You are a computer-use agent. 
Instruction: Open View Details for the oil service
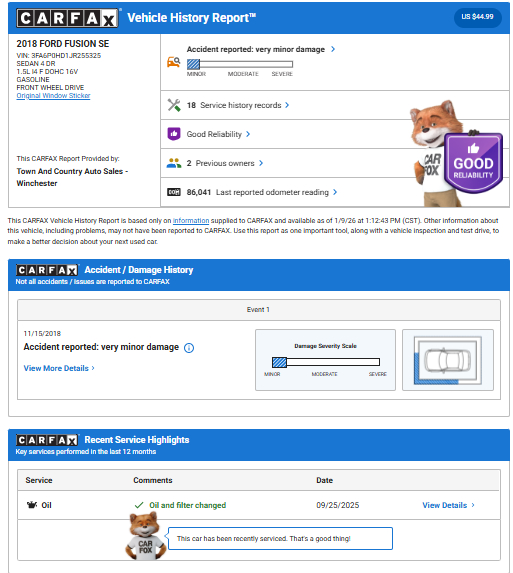[x=448, y=505]
